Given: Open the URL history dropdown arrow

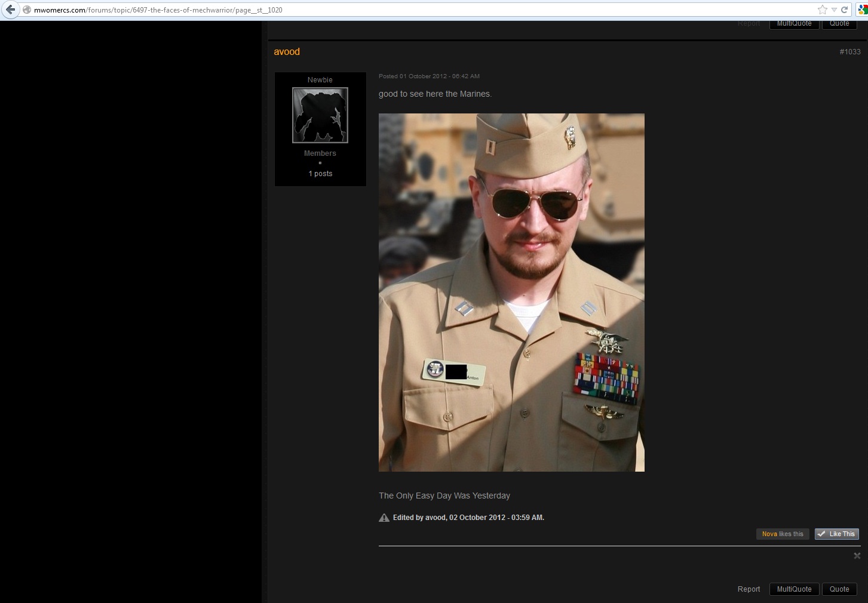Looking at the screenshot, I should (x=835, y=10).
